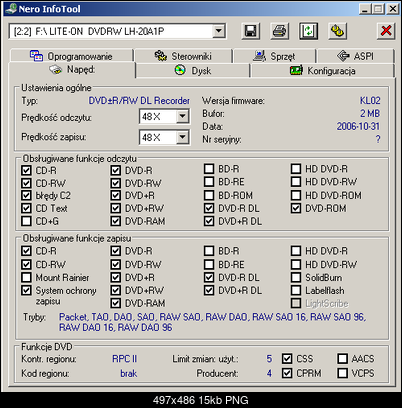Toggle błędy C2 checkbox
This screenshot has height=408, width=402.
[26, 195]
